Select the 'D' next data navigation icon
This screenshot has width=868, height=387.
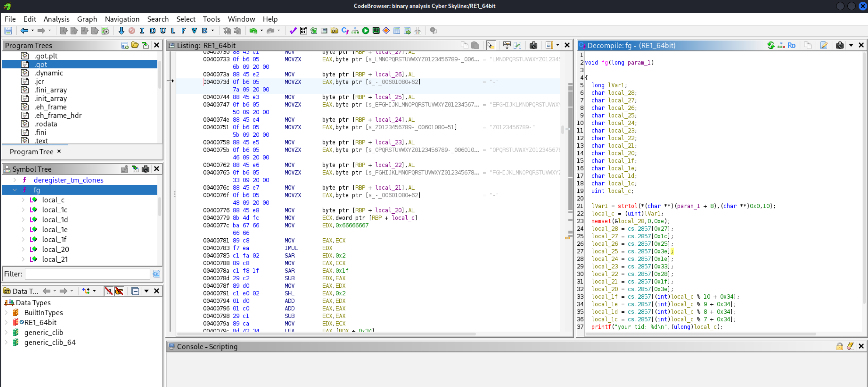[152, 31]
